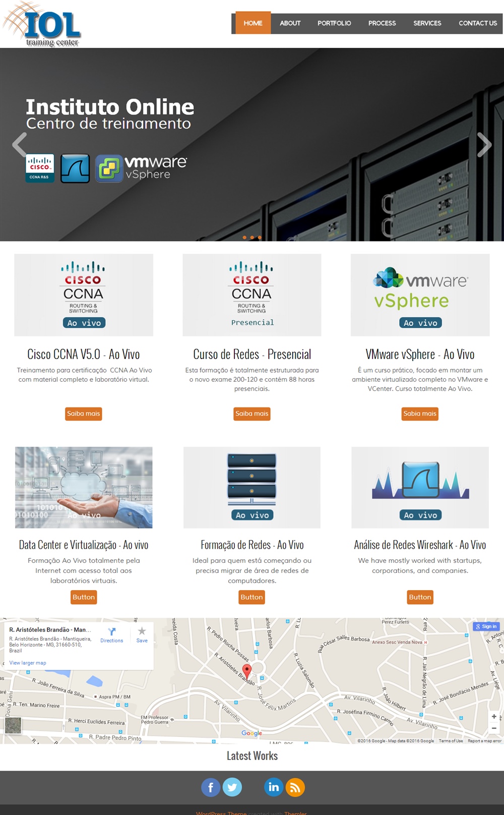Image resolution: width=504 pixels, height=815 pixels.
Task: Zoom in on the map
Action: tap(494, 717)
